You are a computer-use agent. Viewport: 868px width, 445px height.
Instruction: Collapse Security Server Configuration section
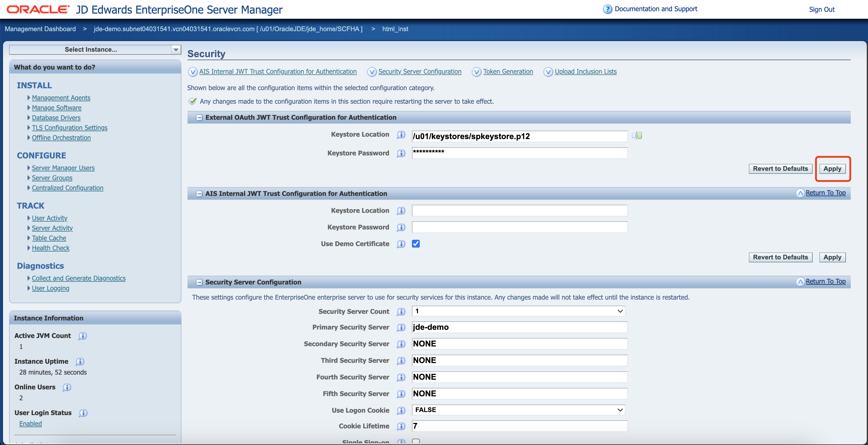pos(199,282)
